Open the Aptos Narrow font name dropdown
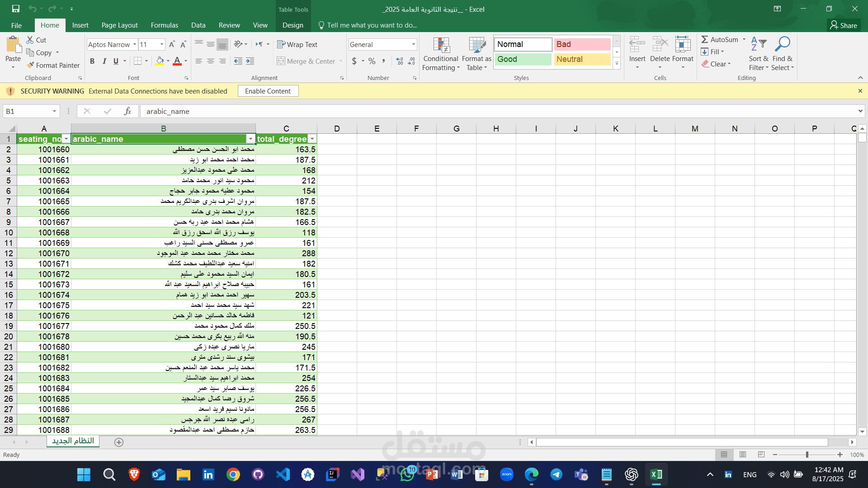Screen dimensions: 868x488 [x=134, y=44]
